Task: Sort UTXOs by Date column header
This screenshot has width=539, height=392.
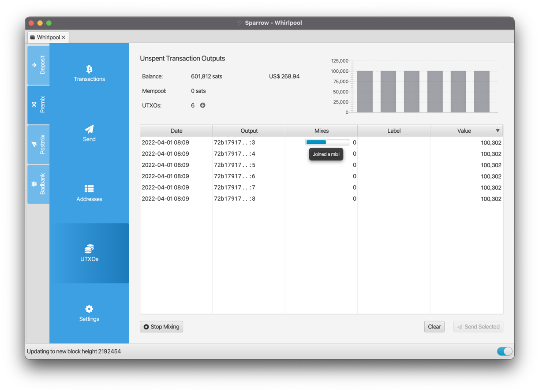Action: pyautogui.click(x=176, y=131)
